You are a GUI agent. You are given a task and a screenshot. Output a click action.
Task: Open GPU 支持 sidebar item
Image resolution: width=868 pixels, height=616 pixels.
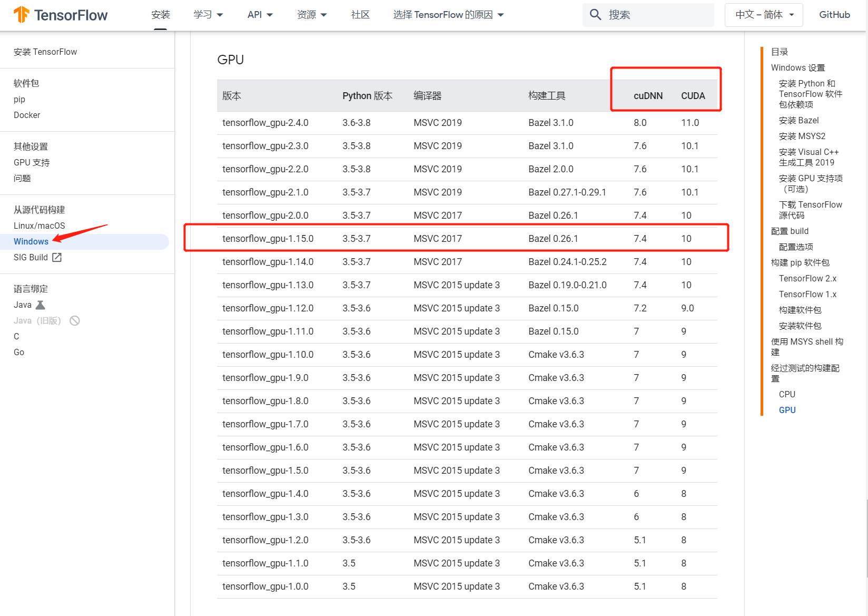[32, 162]
